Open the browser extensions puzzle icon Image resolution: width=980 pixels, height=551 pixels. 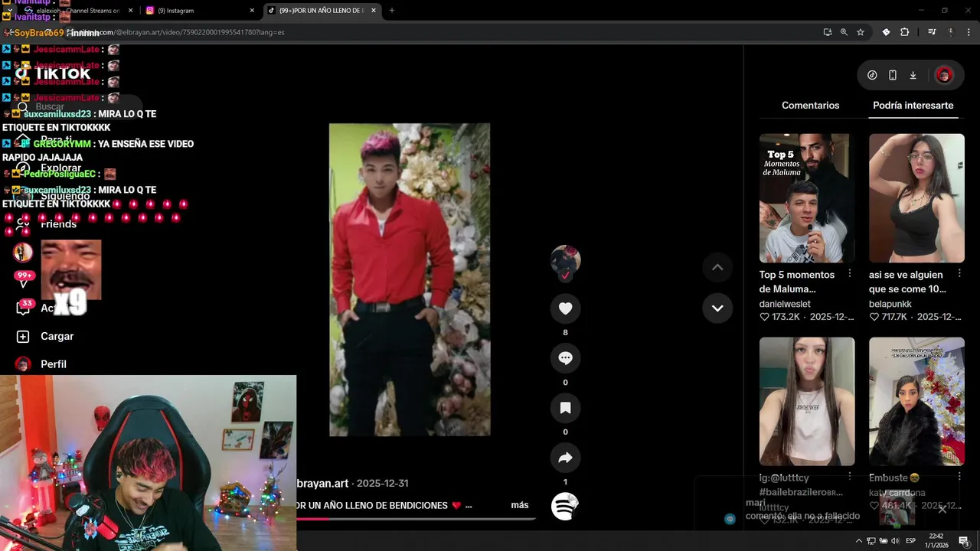(905, 32)
